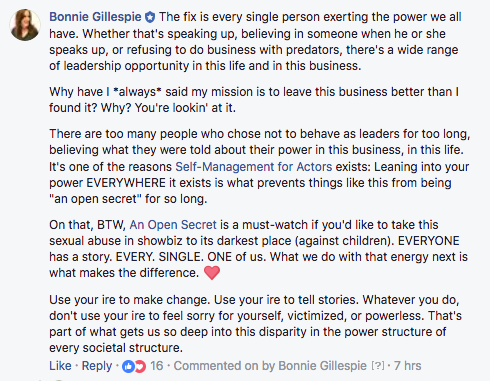Screen dimensions: 490x381
Task: Open the 'An Open Secret' link
Action: coord(173,225)
